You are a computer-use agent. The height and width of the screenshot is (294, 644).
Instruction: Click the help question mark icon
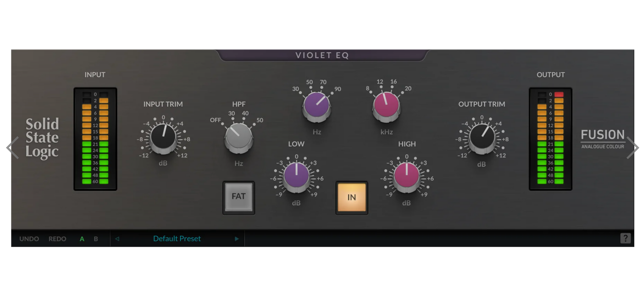click(x=625, y=238)
